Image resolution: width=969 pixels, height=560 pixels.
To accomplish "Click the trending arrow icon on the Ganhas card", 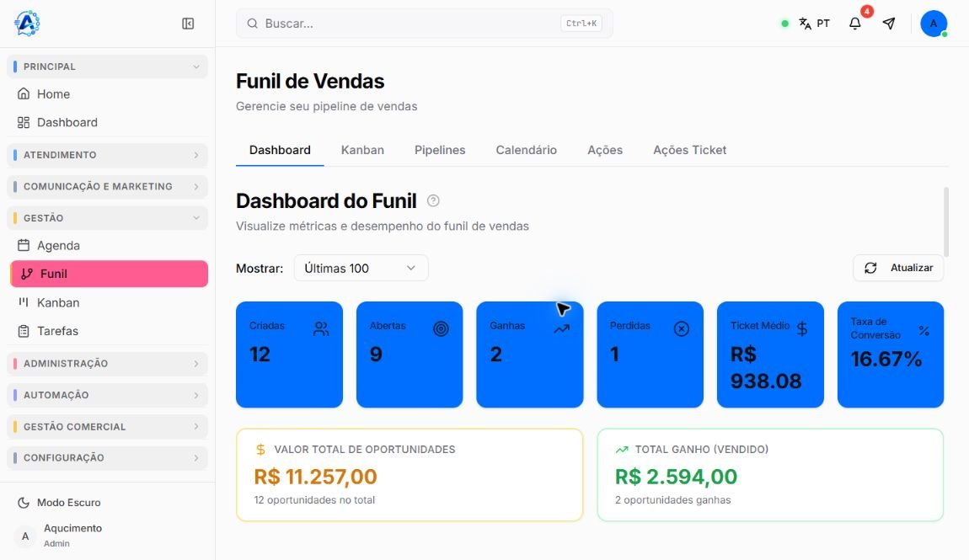I will click(561, 329).
